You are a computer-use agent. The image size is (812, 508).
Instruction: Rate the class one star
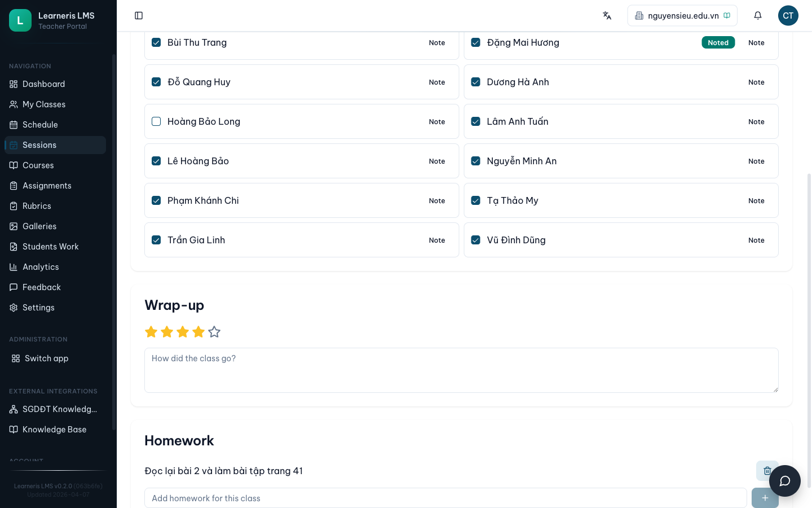(x=151, y=332)
